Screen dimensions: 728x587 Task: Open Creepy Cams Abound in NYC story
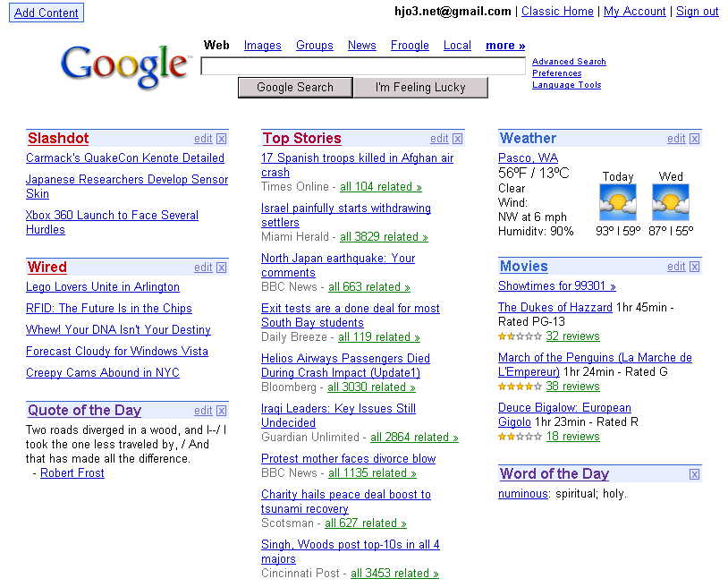pos(103,372)
